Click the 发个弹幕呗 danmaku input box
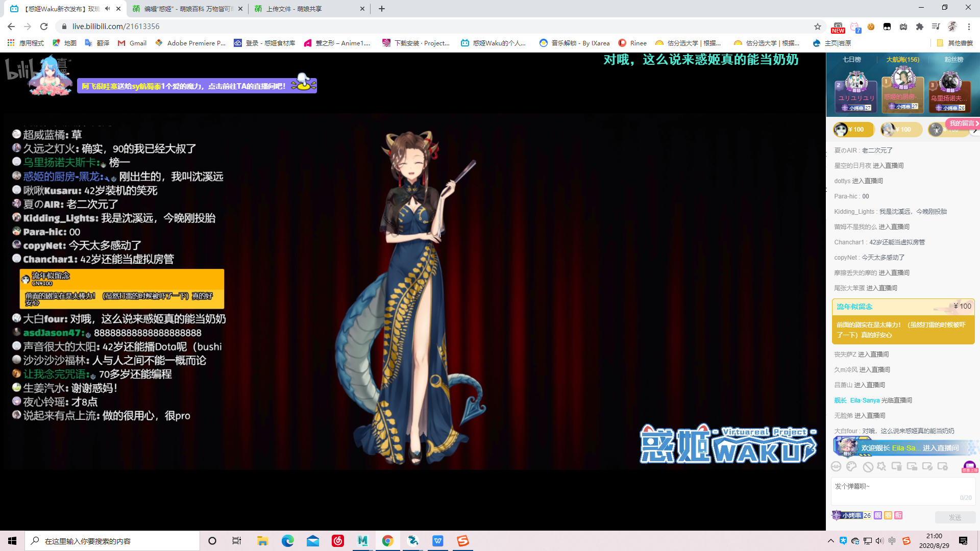 pyautogui.click(x=902, y=491)
